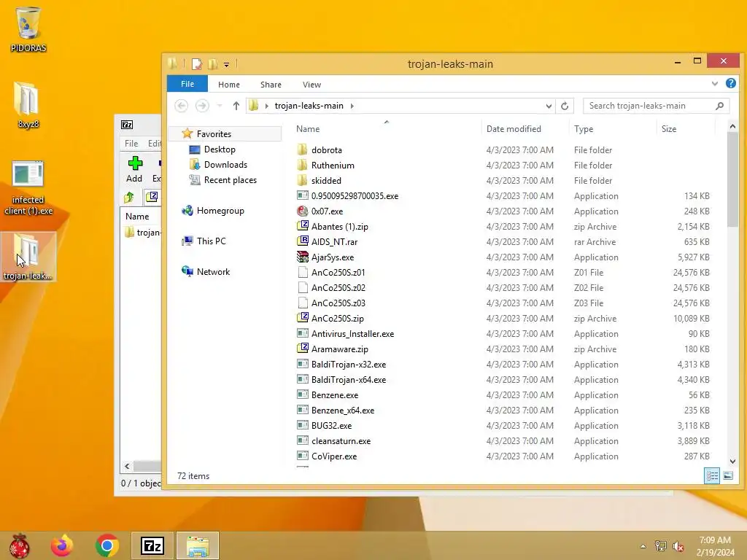Click the Add button in 7-Zip window
The height and width of the screenshot is (560, 747).
pyautogui.click(x=135, y=169)
